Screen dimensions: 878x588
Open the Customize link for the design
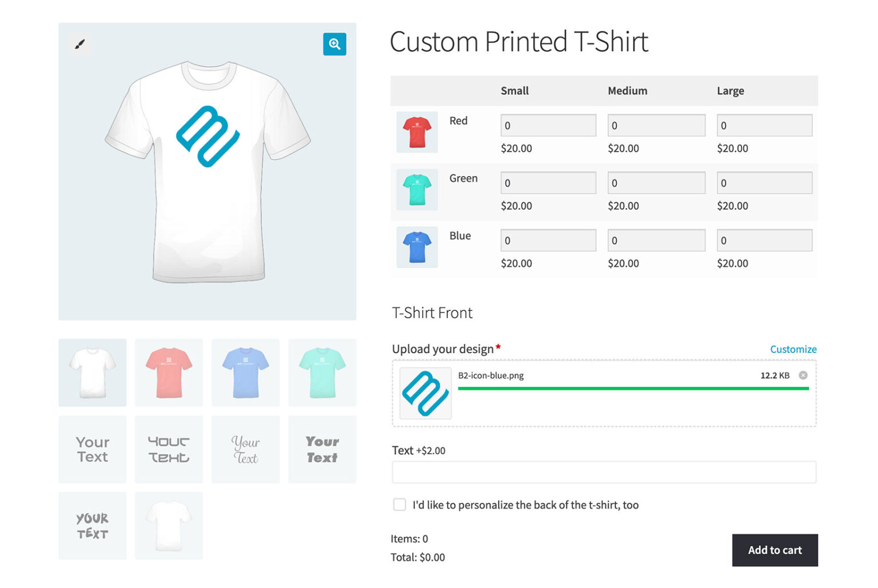pos(793,349)
